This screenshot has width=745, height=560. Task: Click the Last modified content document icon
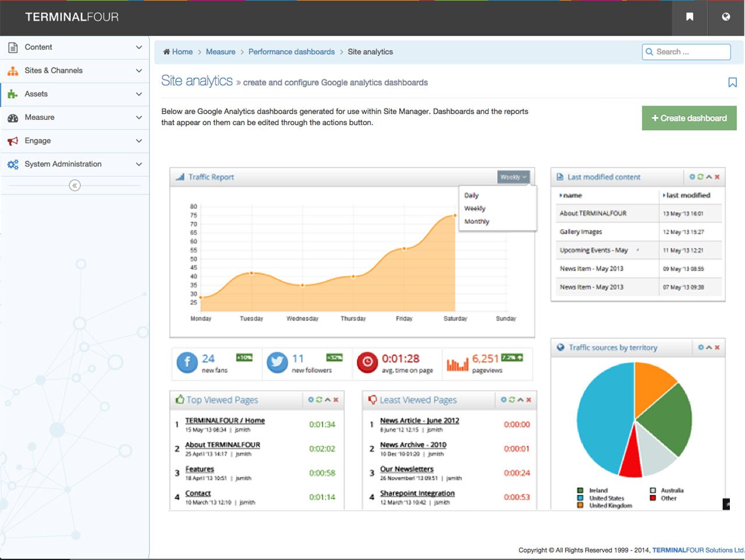(x=560, y=177)
